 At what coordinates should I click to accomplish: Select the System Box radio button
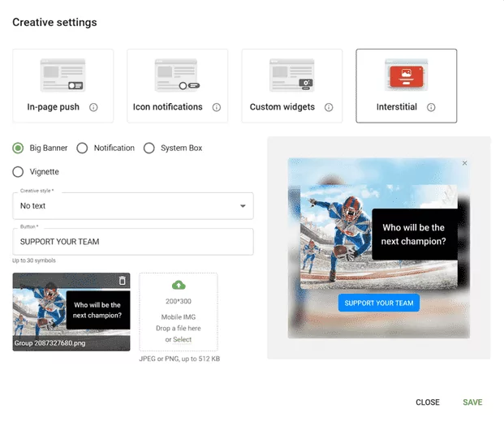[149, 148]
